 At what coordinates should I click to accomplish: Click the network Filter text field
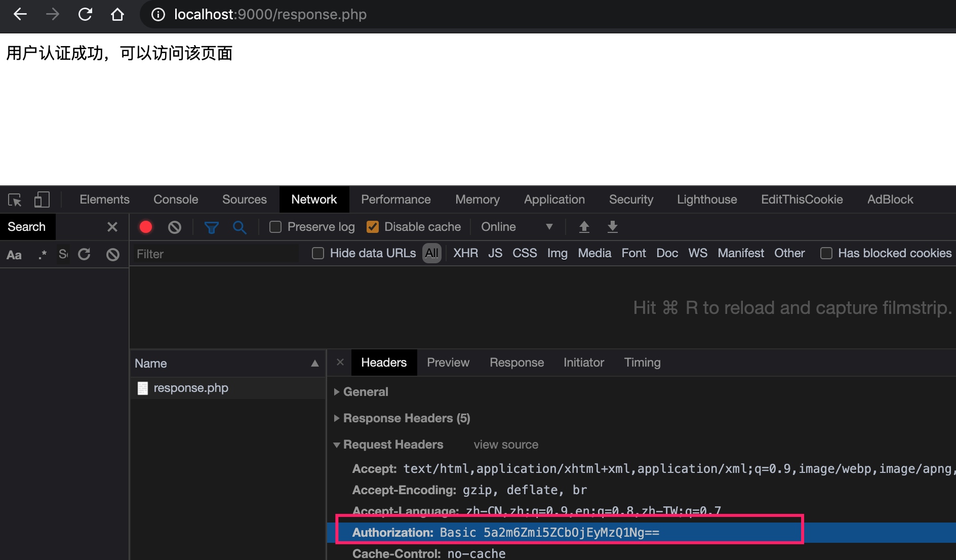point(216,254)
